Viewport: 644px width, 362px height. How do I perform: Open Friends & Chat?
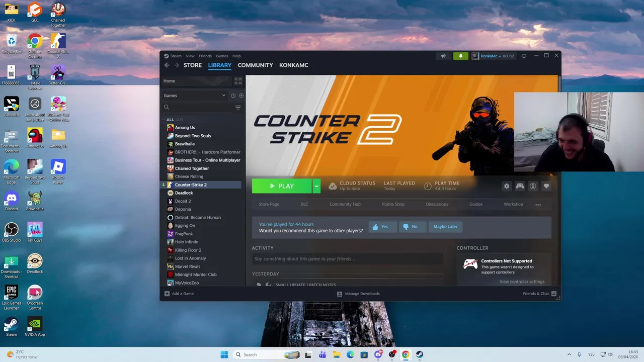point(539,294)
